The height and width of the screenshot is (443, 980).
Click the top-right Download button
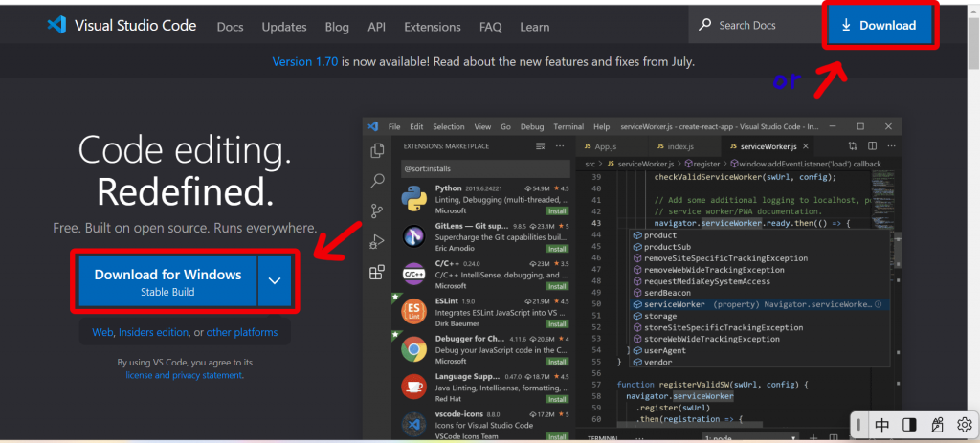coord(880,26)
